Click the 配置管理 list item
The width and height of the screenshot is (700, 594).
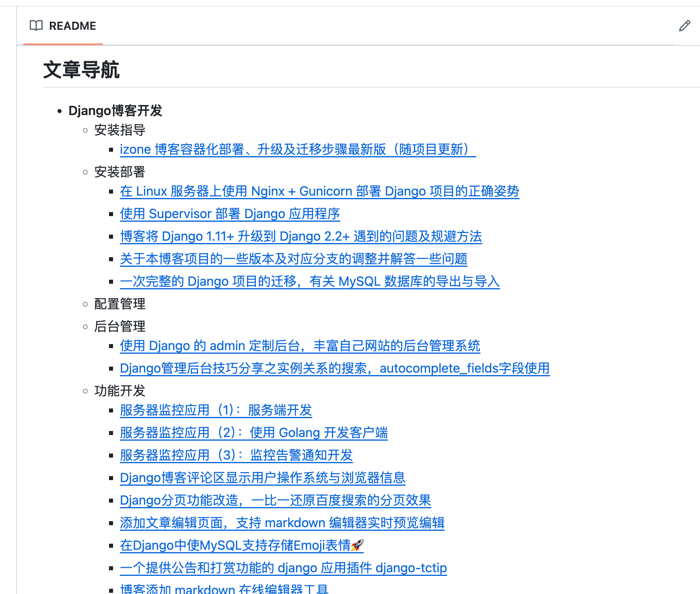pyautogui.click(x=120, y=304)
